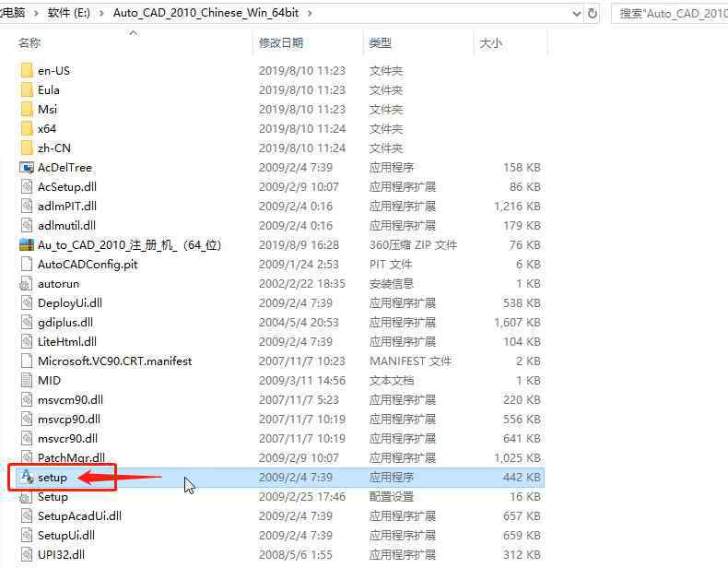This screenshot has width=728, height=568.
Task: Open the address bar history dropdown
Action: tap(577, 14)
